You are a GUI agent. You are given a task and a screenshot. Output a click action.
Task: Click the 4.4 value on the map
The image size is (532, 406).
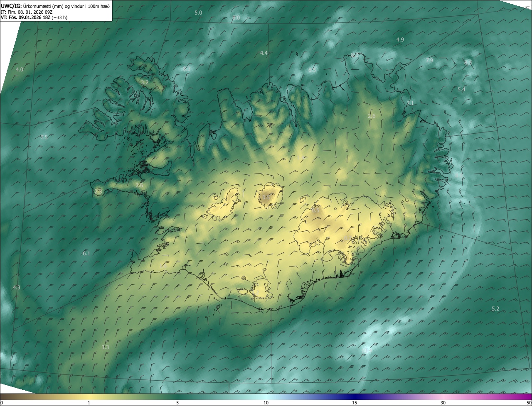tap(264, 53)
